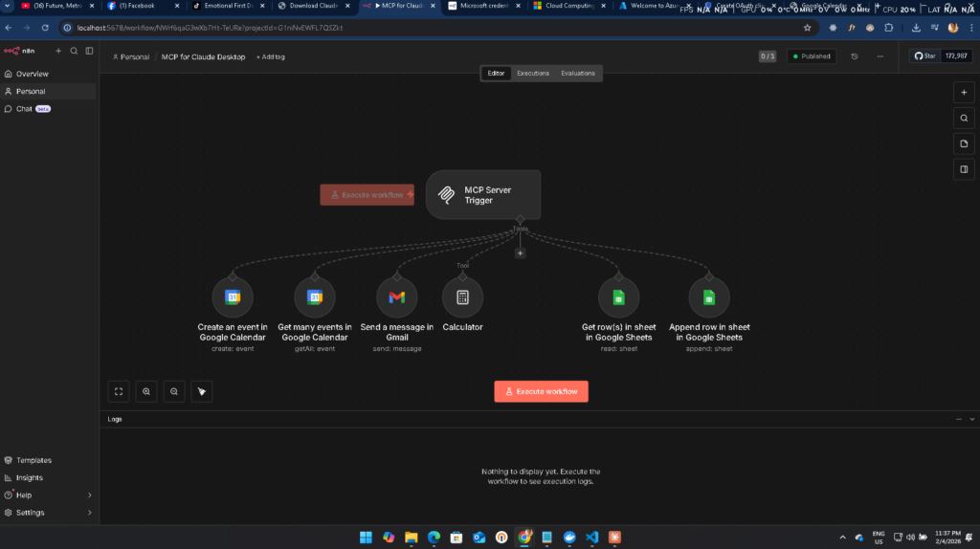Viewport: 980px width, 549px height.
Task: Open the Create an event Google Calendar node
Action: (233, 297)
